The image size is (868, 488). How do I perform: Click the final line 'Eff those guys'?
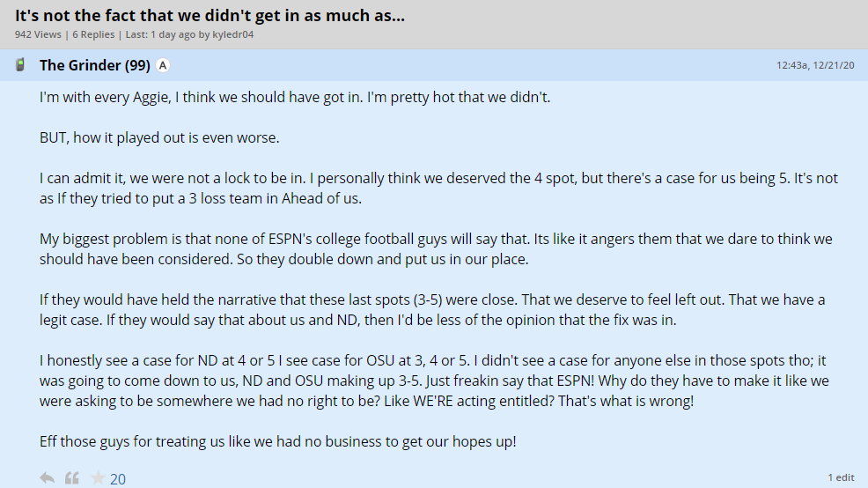tap(277, 441)
